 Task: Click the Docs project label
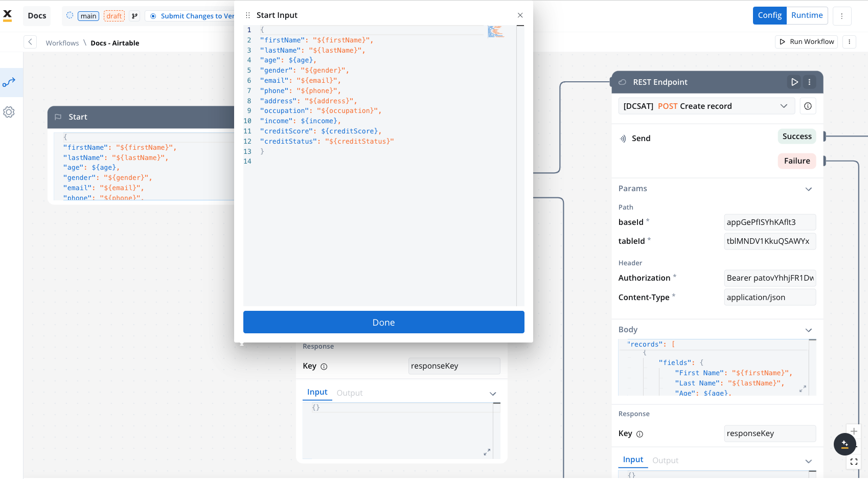pos(37,15)
